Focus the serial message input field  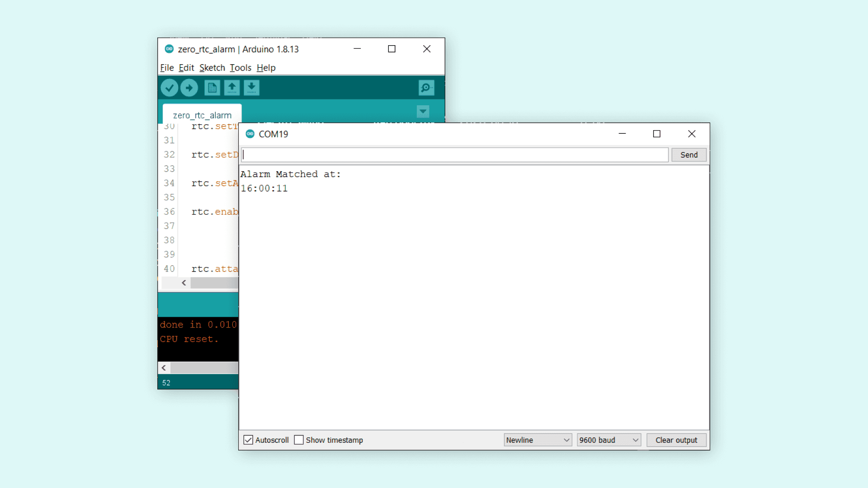pos(454,155)
